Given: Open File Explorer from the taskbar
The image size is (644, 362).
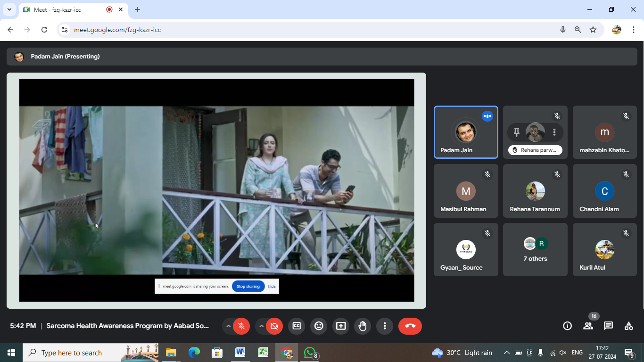Looking at the screenshot, I should pyautogui.click(x=171, y=353).
